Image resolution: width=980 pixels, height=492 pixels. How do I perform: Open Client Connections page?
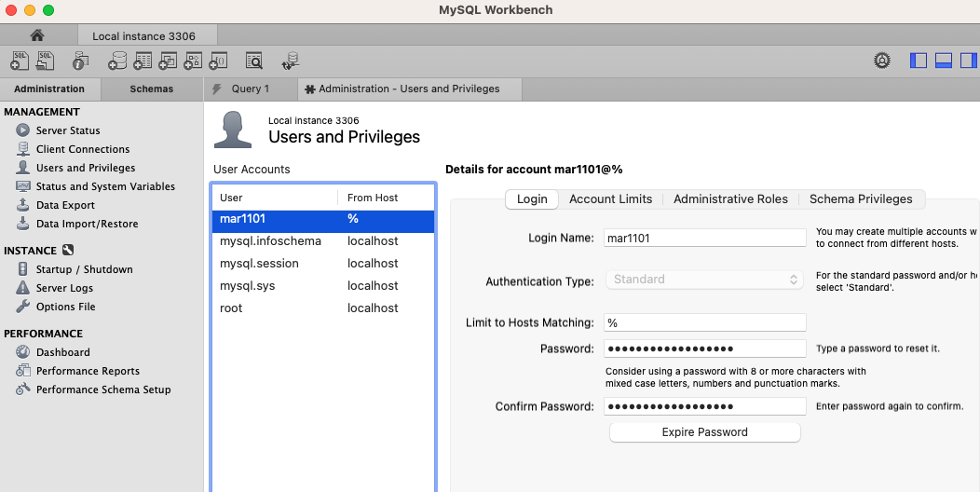tap(83, 149)
